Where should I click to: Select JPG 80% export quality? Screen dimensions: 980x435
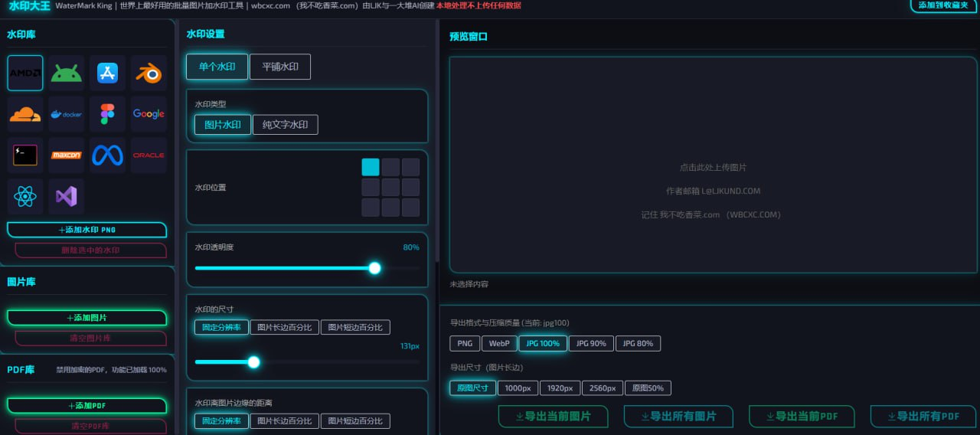click(638, 344)
